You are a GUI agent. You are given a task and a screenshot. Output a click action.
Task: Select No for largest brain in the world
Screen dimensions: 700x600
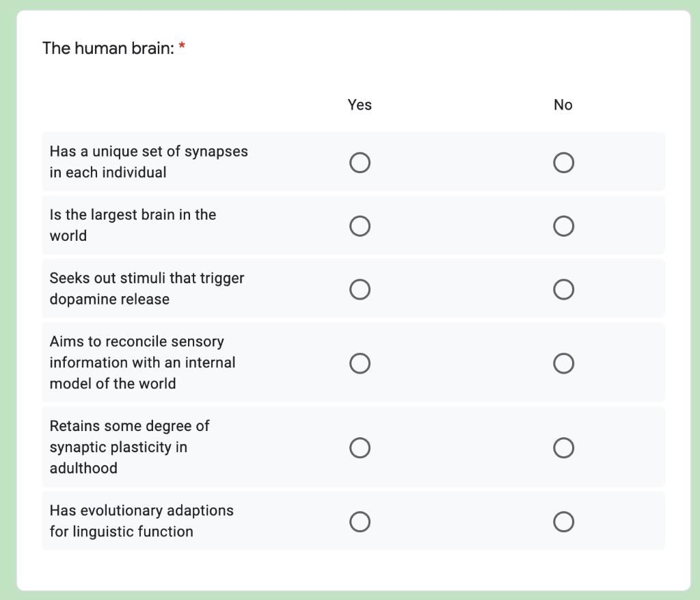coord(563,226)
